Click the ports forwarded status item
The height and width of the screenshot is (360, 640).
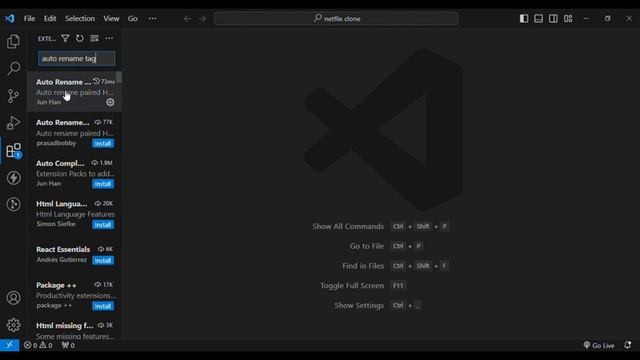pyautogui.click(x=68, y=345)
